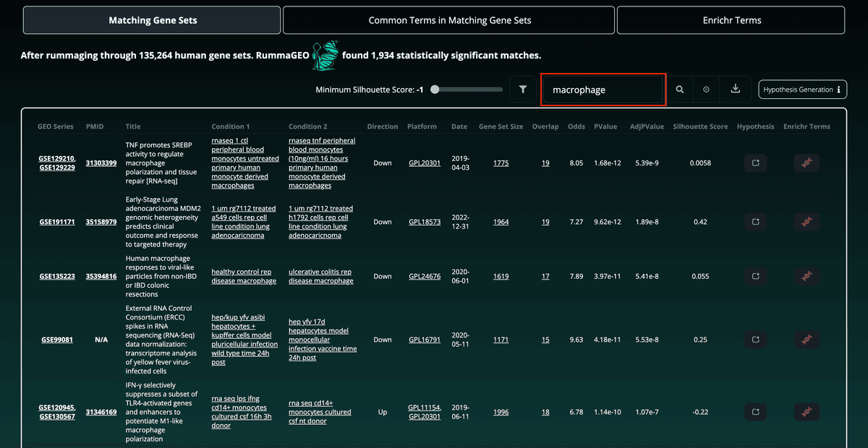
Task: Show Enrichr terms DNA icon for GSE129210 row
Action: (807, 163)
